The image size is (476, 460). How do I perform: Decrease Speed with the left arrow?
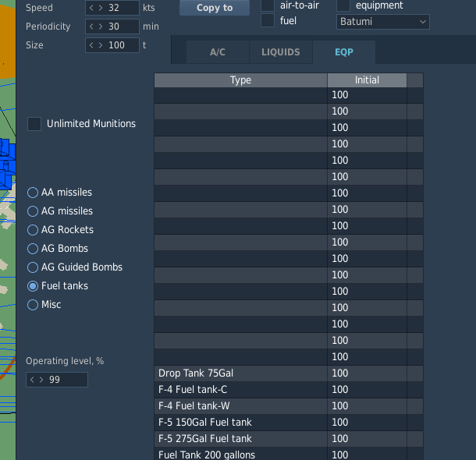91,8
